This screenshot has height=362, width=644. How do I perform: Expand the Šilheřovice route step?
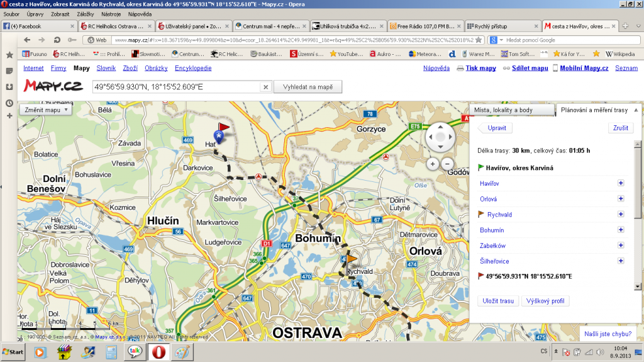tap(621, 261)
